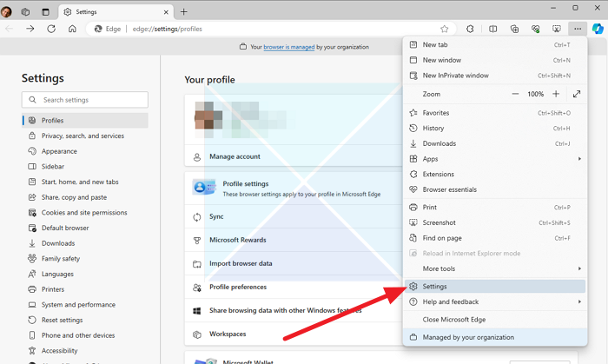The height and width of the screenshot is (364, 608).
Task: Open the Copilot icon
Action: 598,29
